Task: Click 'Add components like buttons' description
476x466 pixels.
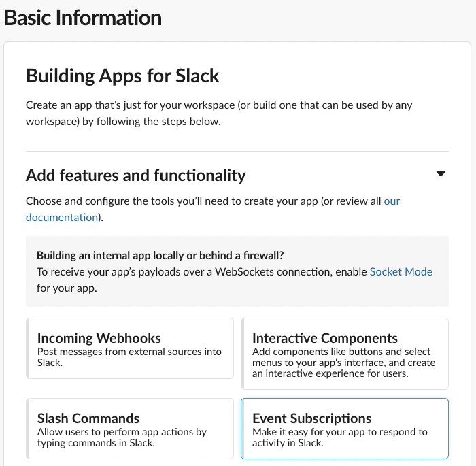Action: click(x=343, y=363)
